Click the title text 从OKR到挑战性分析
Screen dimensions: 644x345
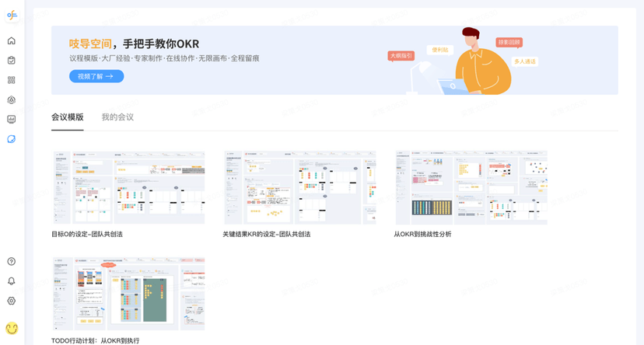coord(422,234)
